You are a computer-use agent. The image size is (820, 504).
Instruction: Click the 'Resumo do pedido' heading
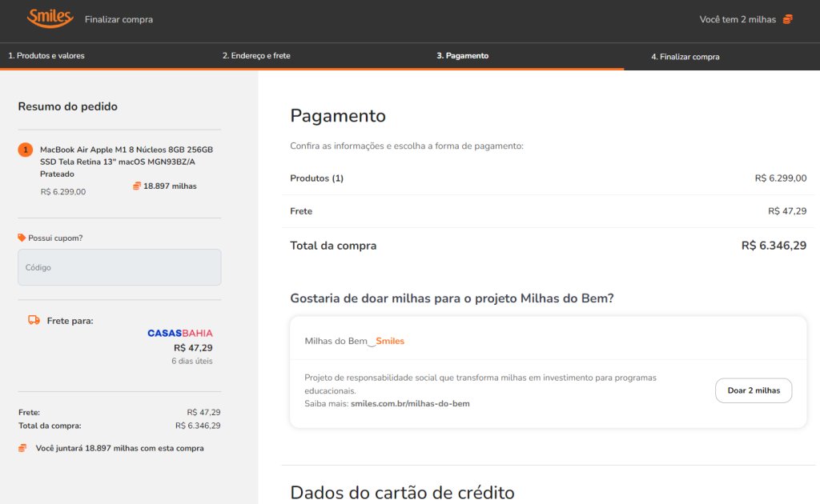(x=67, y=106)
